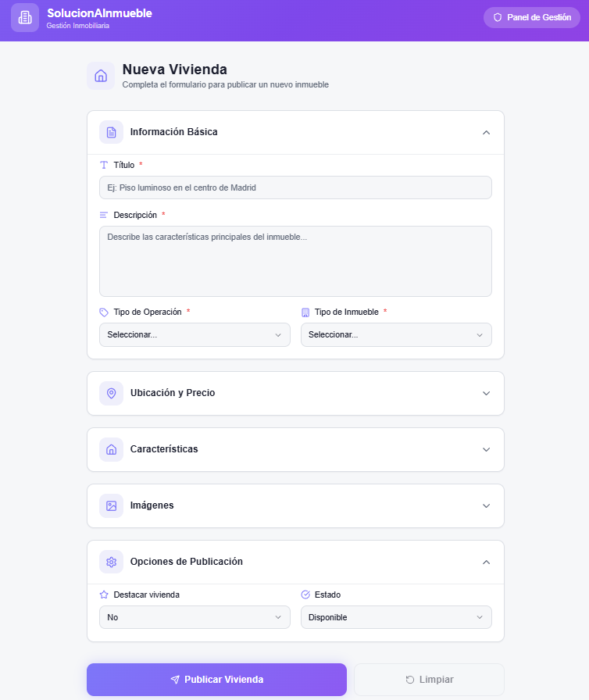This screenshot has height=700, width=589.
Task: Expand the Ubicación y Precio section
Action: (486, 393)
